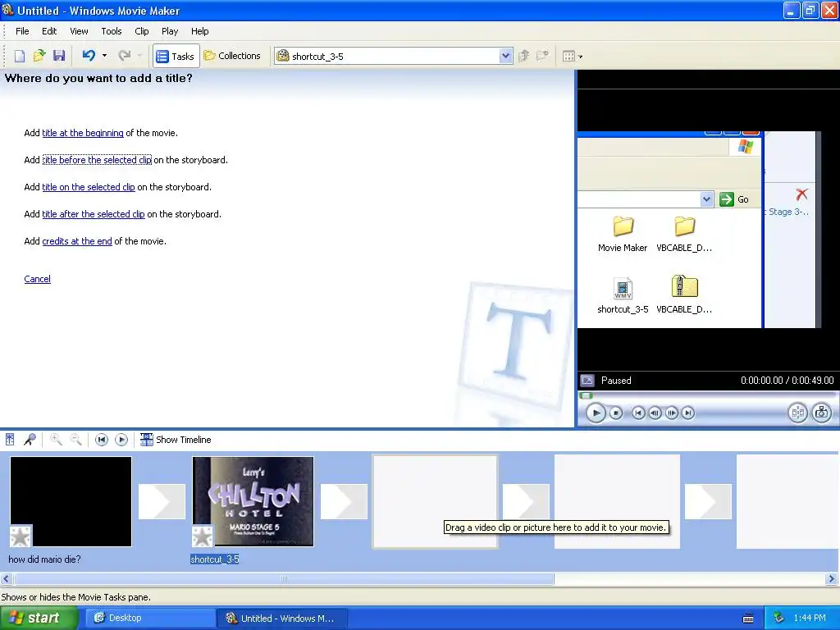Click the Up One Level icon

[524, 56]
